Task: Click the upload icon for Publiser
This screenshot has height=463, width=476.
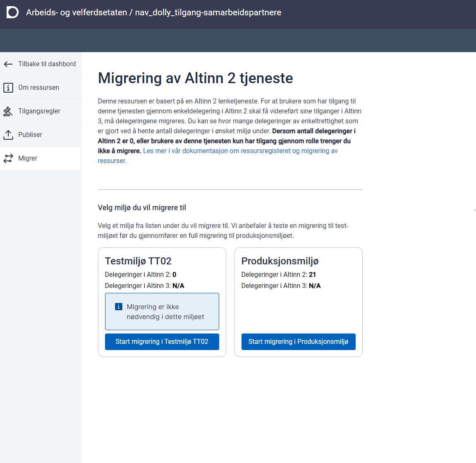Action: 8,135
